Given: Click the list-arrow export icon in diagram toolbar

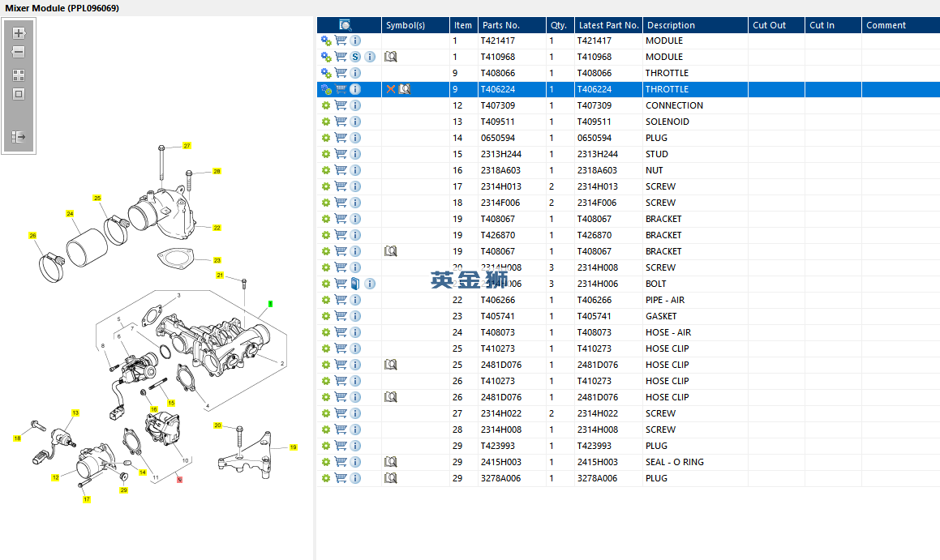Looking at the screenshot, I should [19, 137].
